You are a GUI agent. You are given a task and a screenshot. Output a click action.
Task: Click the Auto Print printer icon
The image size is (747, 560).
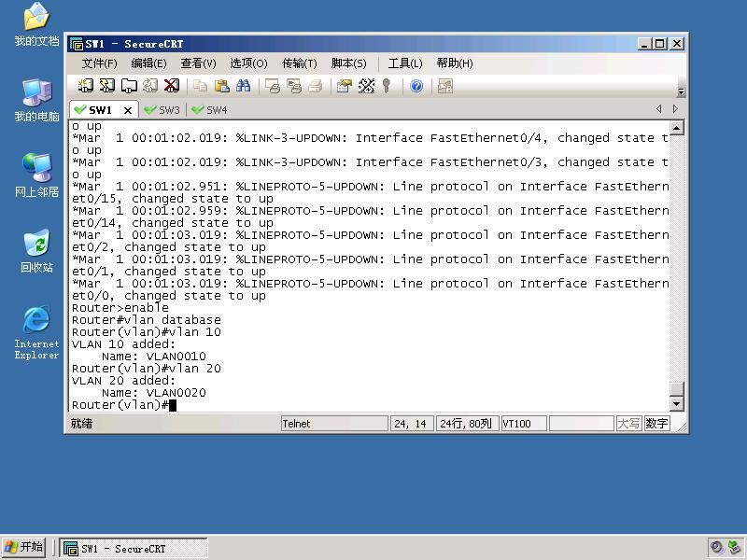(316, 86)
